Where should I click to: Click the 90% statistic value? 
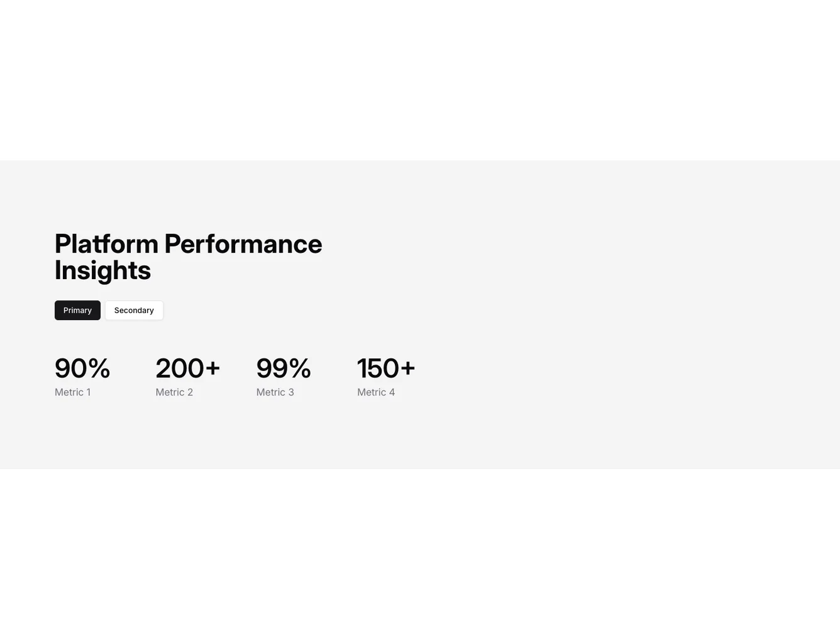pos(82,368)
